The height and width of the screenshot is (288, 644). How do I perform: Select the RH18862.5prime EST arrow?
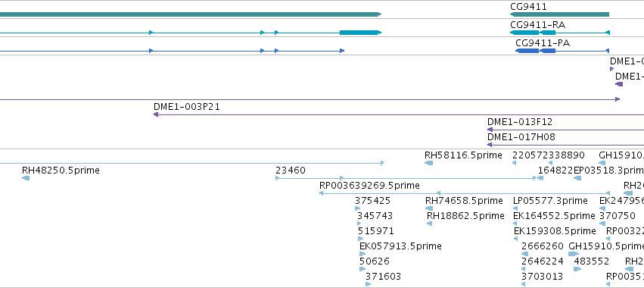click(x=430, y=224)
